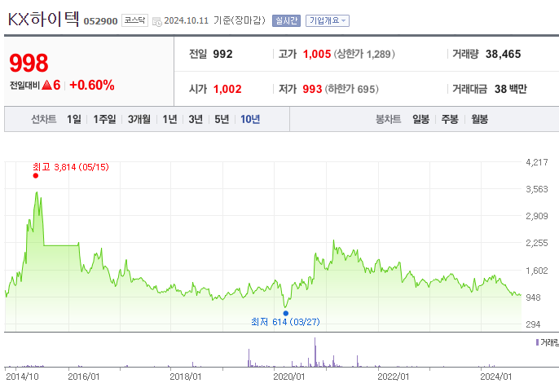Click the +0.60% change rate

pos(92,85)
